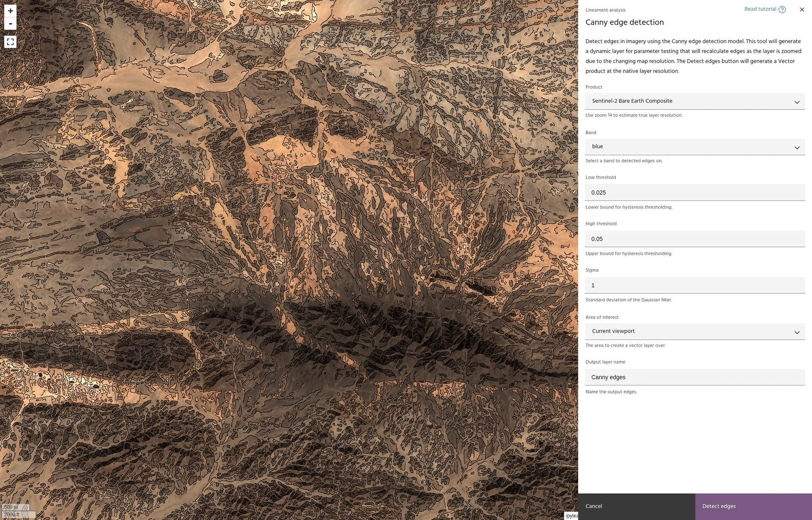Click the ipyleaflet attribution link
This screenshot has height=520, width=812.
point(571,516)
